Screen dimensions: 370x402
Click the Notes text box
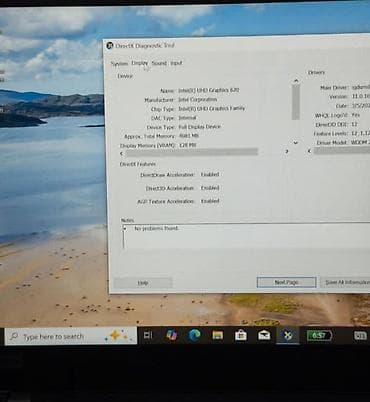coord(247,237)
